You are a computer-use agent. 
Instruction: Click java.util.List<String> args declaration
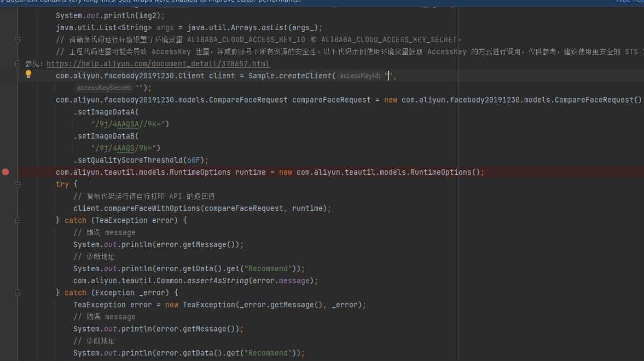pos(114,27)
